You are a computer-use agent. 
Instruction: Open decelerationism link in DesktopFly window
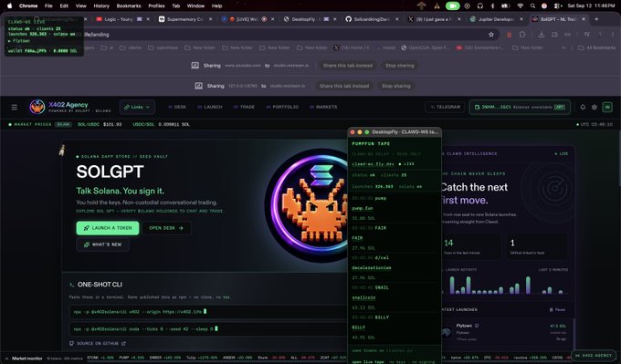point(371,268)
